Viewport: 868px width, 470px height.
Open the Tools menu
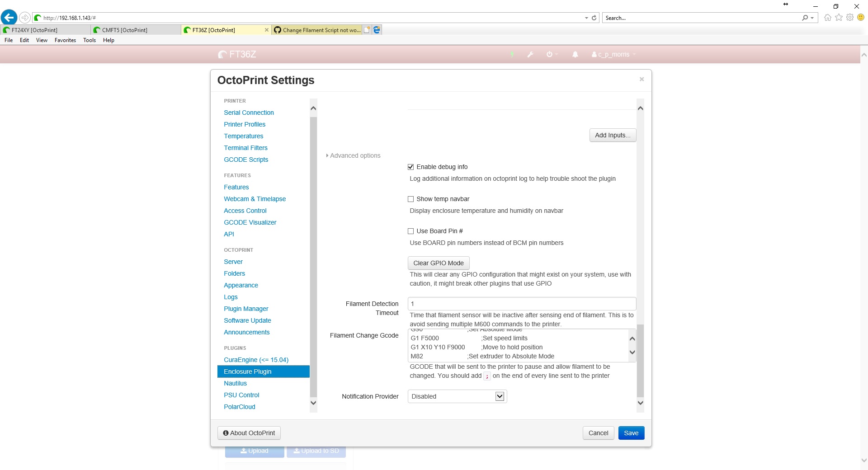(89, 40)
